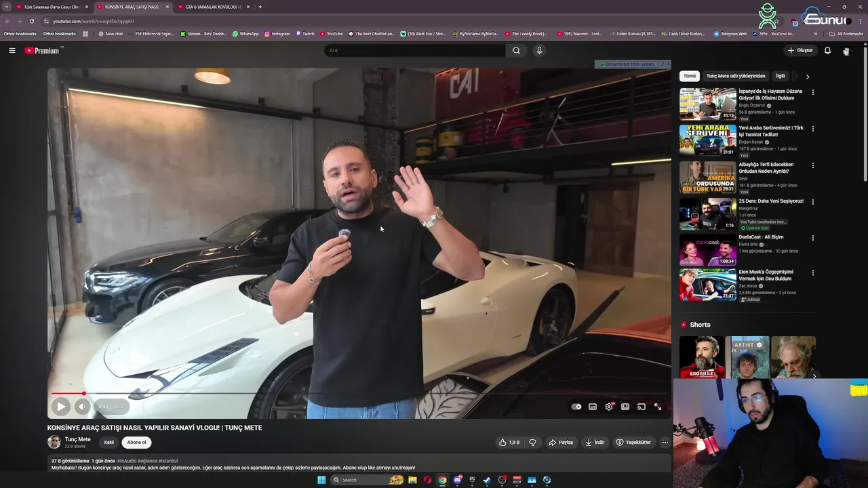Dislike the video
The height and width of the screenshot is (488, 868).
(533, 443)
